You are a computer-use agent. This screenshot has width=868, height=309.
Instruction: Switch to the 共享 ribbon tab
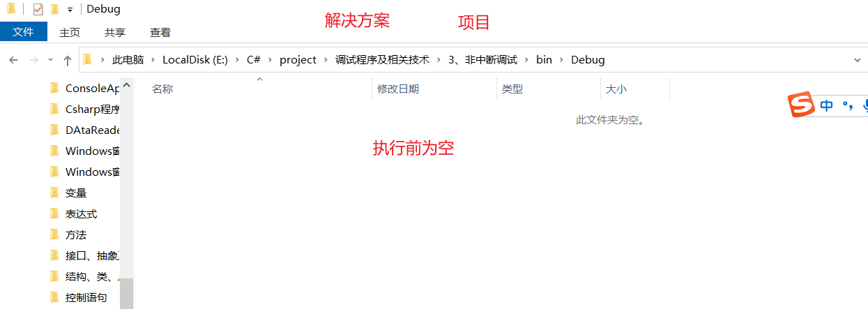click(115, 32)
